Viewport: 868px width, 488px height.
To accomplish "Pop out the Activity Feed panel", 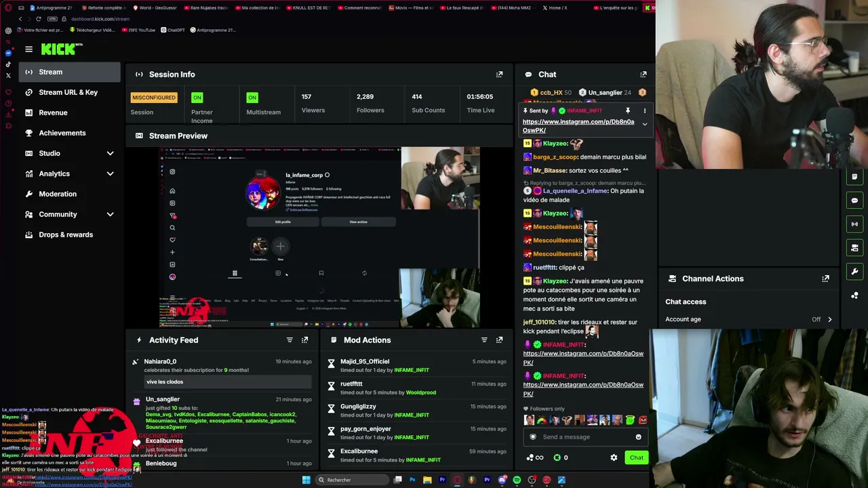I will click(x=305, y=340).
